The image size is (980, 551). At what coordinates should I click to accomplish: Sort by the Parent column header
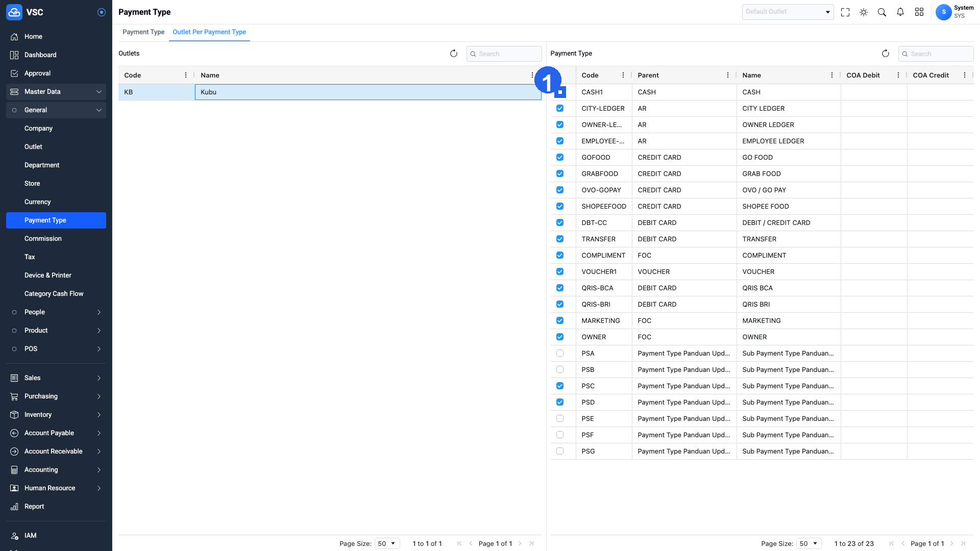648,76
